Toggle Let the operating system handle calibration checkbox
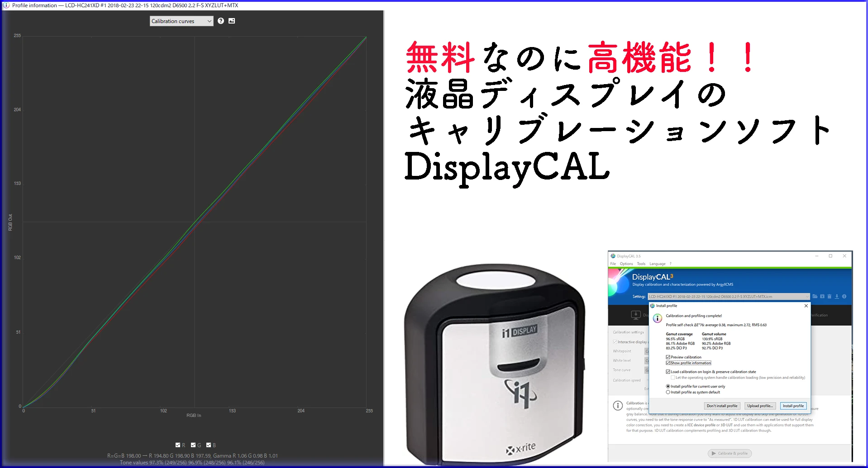The height and width of the screenshot is (468, 868). tap(673, 378)
